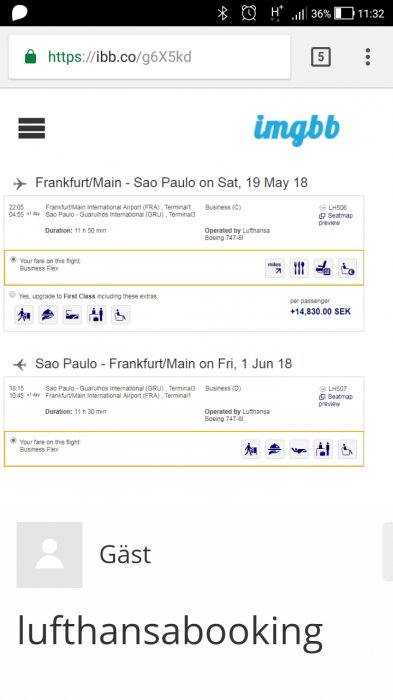The height and width of the screenshot is (700, 393).
Task: Open the hamburger menu icon
Action: 32,128
